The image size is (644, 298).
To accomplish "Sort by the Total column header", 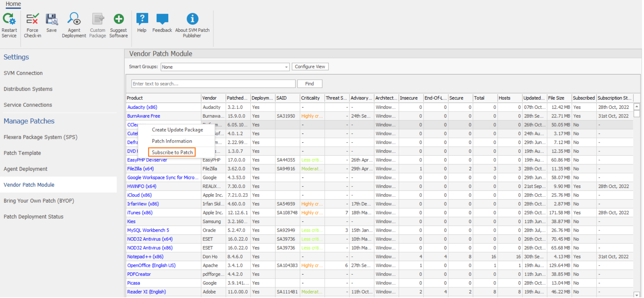I will point(485,98).
